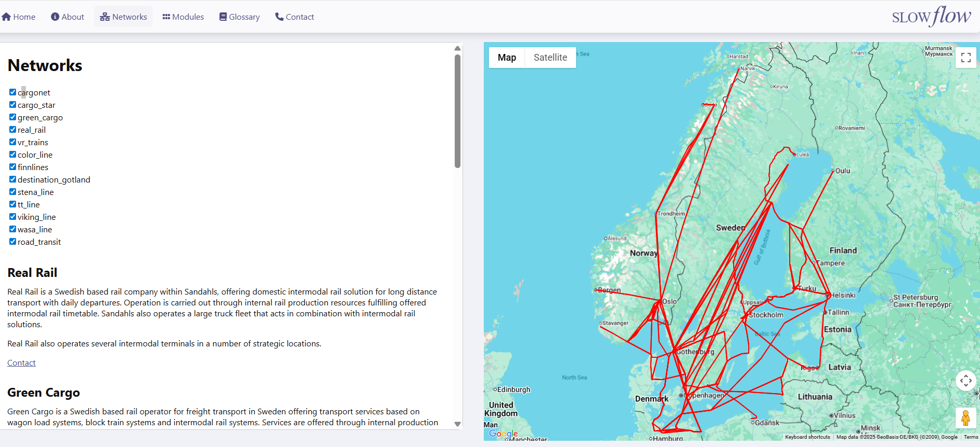This screenshot has width=980, height=447.
Task: Click the Networks sitemap icon
Action: [105, 17]
